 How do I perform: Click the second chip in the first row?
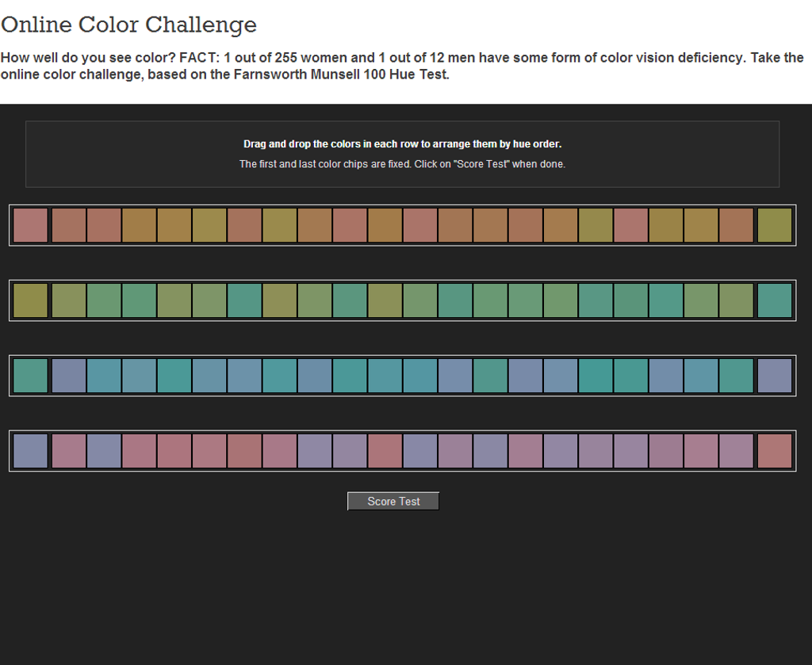[x=69, y=225]
